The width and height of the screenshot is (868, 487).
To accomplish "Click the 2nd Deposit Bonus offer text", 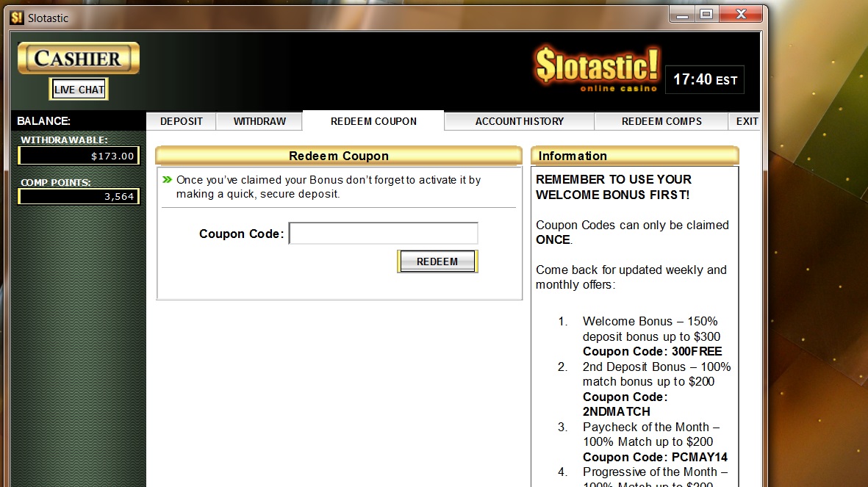I will [x=656, y=374].
